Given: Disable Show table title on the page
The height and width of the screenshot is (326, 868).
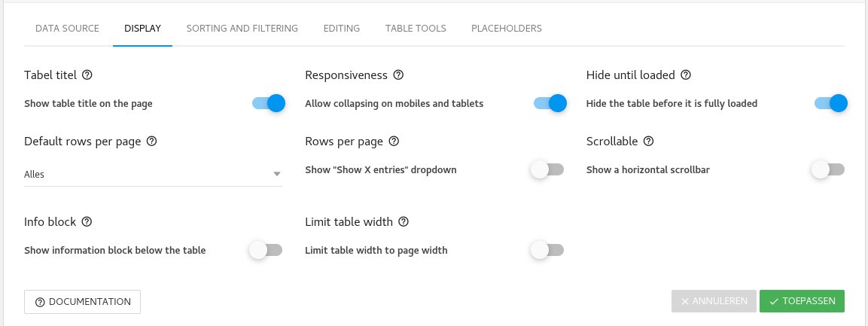Looking at the screenshot, I should coord(269,103).
